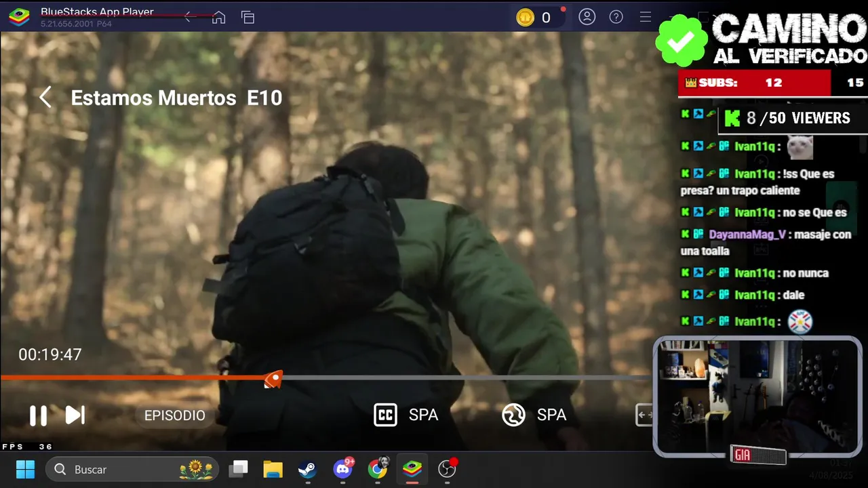868x488 pixels.
Task: Click the episode title Estamos Muertos E10
Action: (176, 98)
